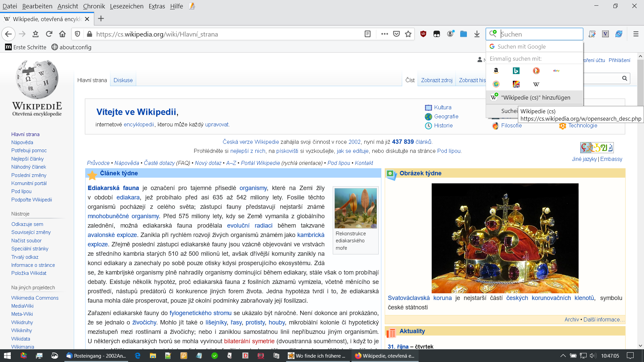Bookmark this page with the star icon
This screenshot has width=644, height=362.
[408, 34]
